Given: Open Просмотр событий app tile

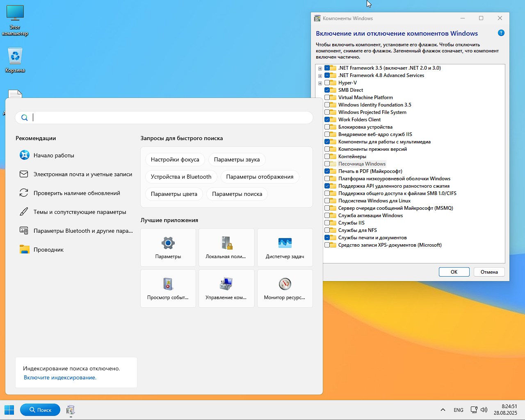Looking at the screenshot, I should point(168,288).
